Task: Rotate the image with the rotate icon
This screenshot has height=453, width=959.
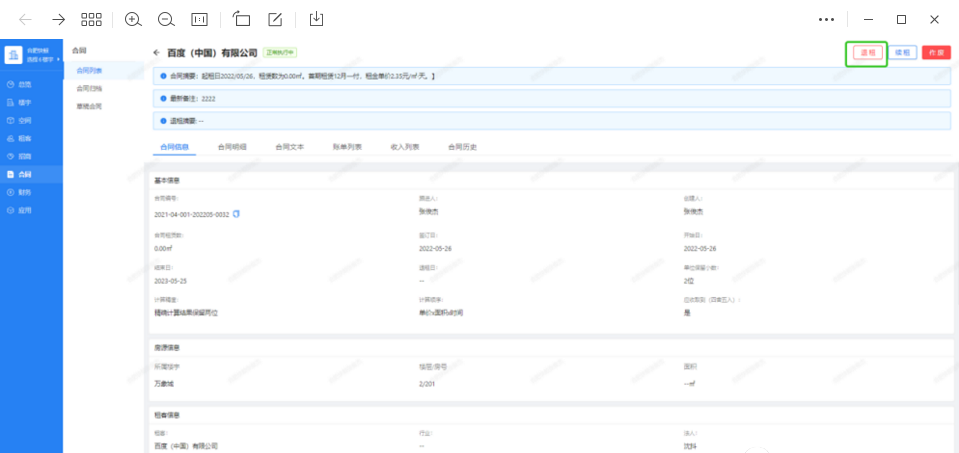Action: point(241,19)
